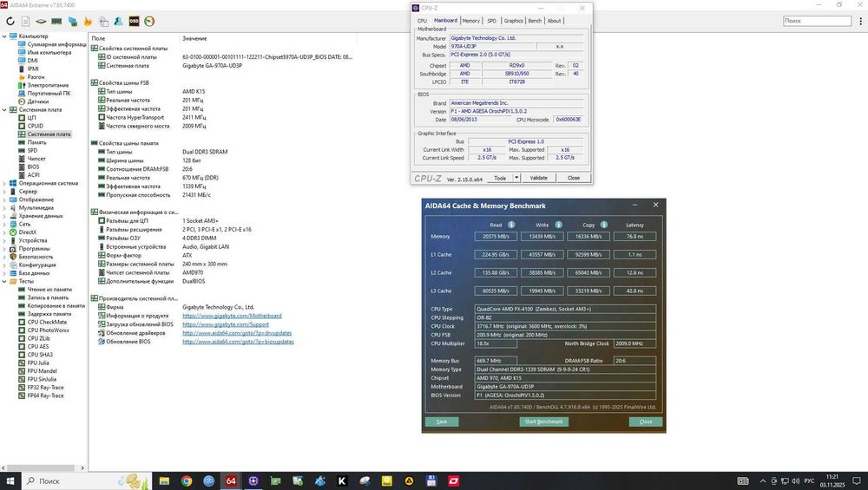Switch to the Memory tab in CPU-Z

tap(471, 21)
